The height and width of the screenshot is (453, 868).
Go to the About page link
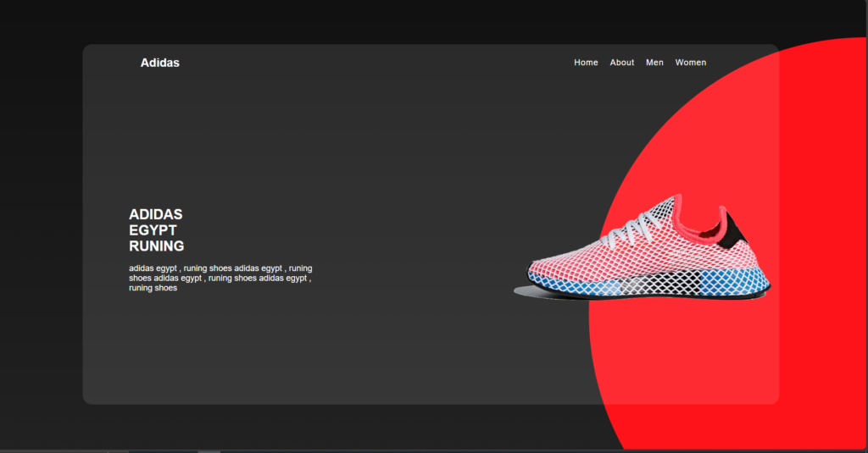click(x=621, y=63)
